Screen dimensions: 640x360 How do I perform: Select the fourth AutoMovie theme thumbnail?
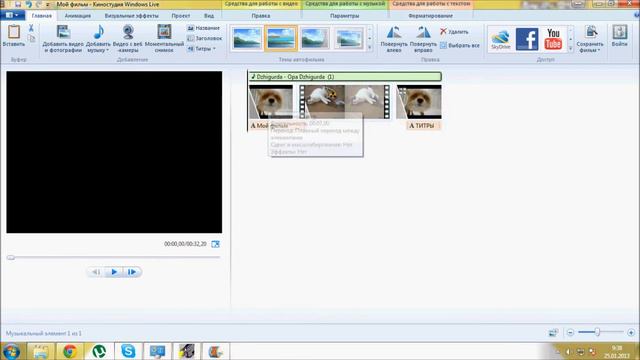(349, 38)
